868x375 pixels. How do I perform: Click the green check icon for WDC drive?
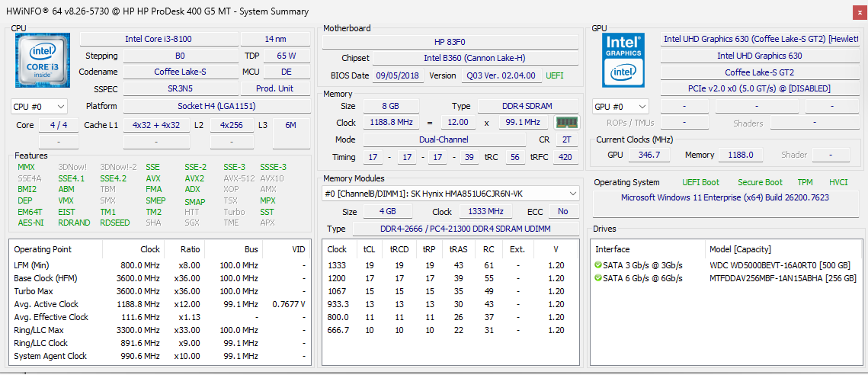[599, 265]
